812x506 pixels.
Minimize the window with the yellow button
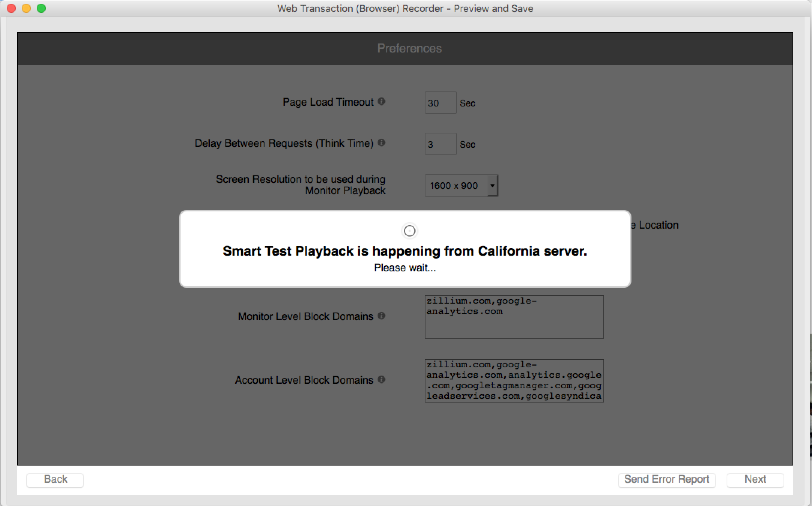pyautogui.click(x=26, y=8)
